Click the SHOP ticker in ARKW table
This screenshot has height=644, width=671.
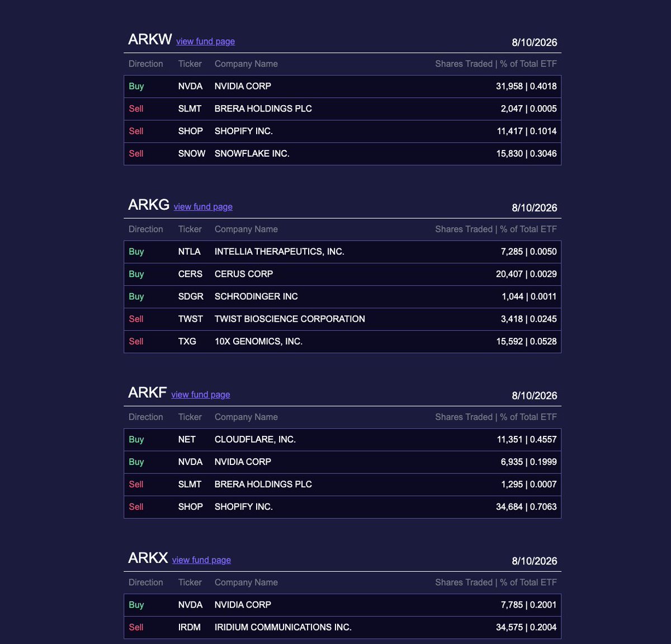[190, 131]
